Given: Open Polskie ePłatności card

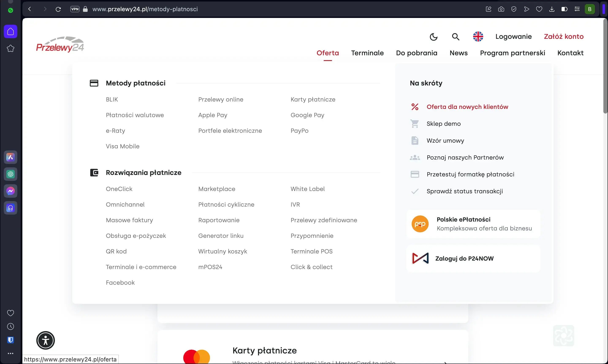Looking at the screenshot, I should pyautogui.click(x=473, y=224).
